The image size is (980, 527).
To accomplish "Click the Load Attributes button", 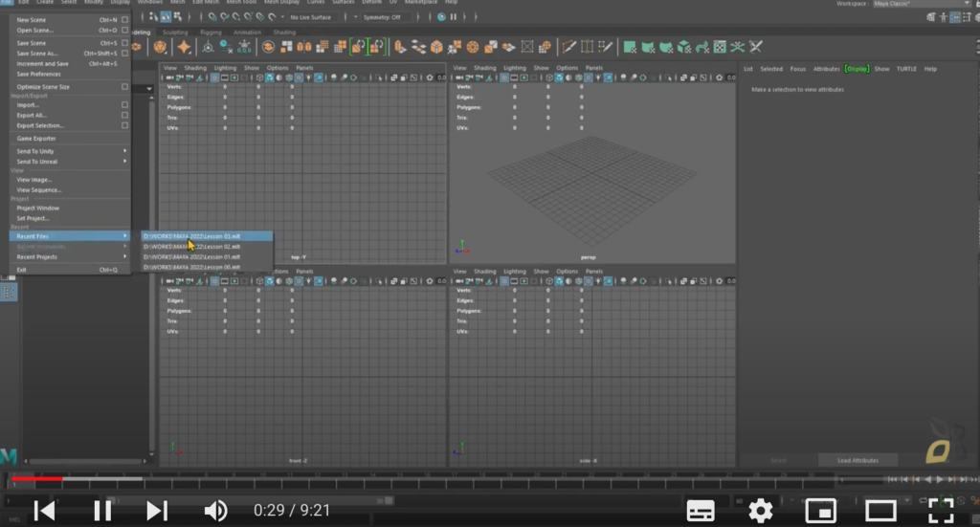I will (857, 460).
